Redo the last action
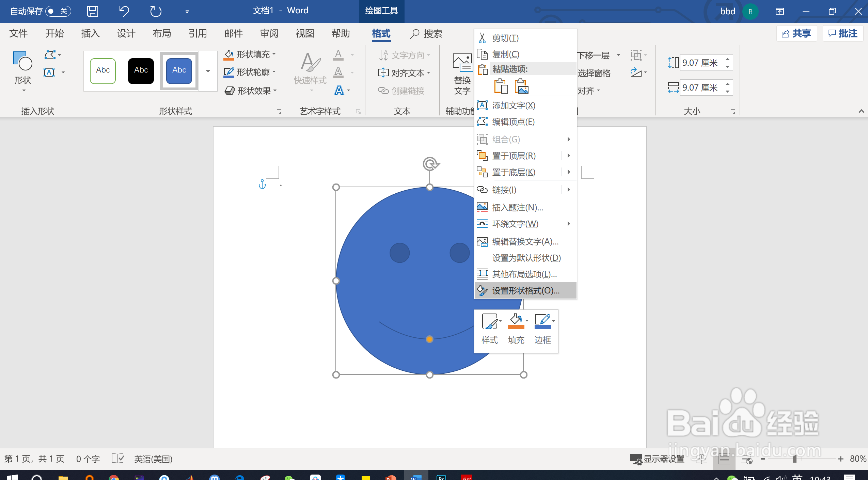 coord(156,11)
